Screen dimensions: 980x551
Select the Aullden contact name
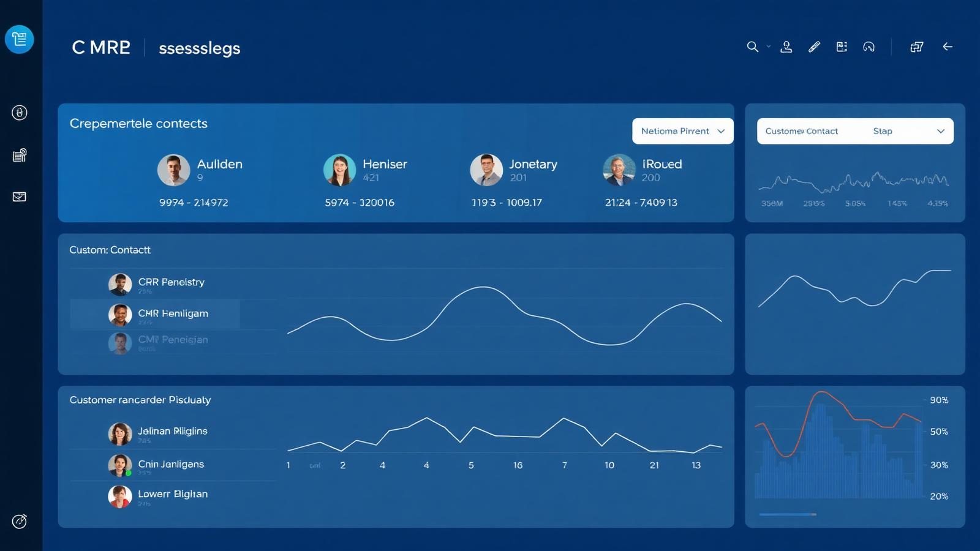click(220, 164)
